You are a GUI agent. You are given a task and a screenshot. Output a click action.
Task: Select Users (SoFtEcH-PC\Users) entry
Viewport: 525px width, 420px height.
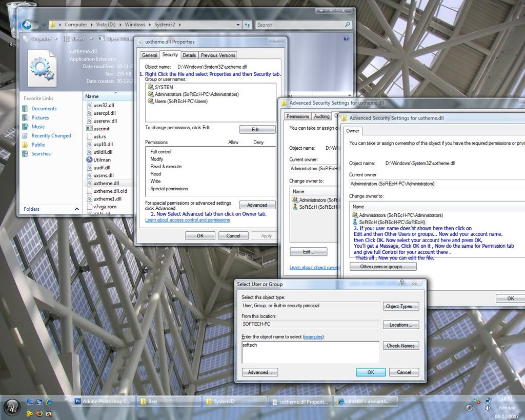click(181, 101)
